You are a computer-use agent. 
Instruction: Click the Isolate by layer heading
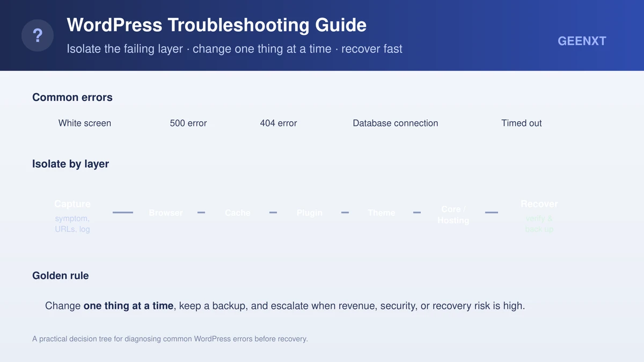tap(70, 164)
